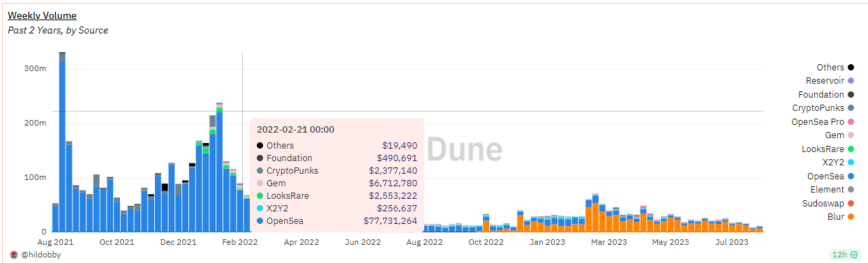Open the @hildobby author profile link
868x263 pixels.
pyautogui.click(x=41, y=255)
